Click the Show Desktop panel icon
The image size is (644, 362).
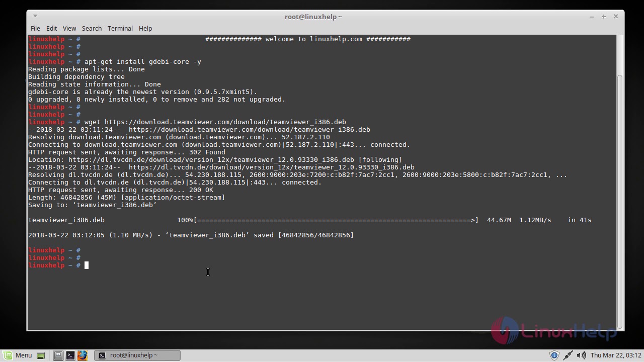coord(41,355)
